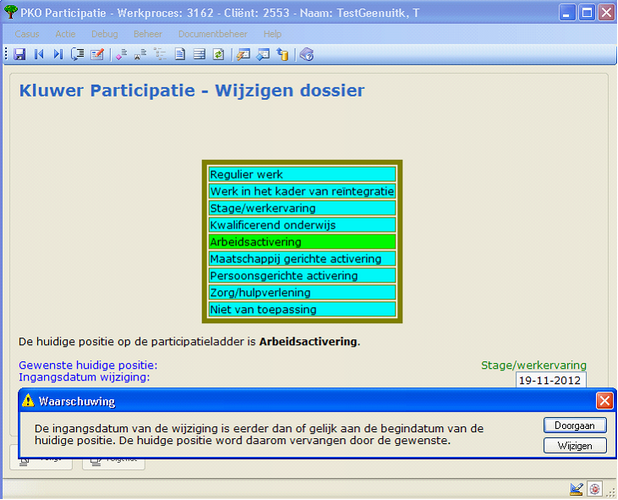Click the Save floppy disk icon

point(19,54)
